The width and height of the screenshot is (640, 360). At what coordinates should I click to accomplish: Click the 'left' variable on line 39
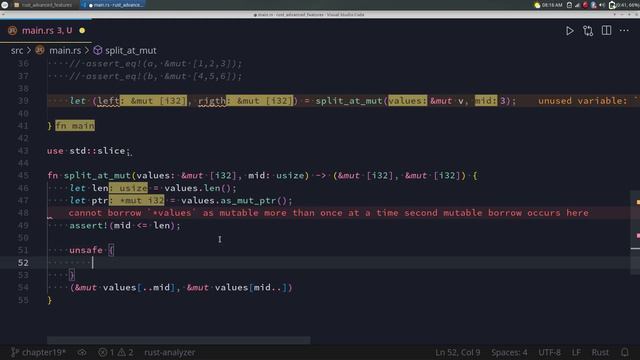pos(108,101)
